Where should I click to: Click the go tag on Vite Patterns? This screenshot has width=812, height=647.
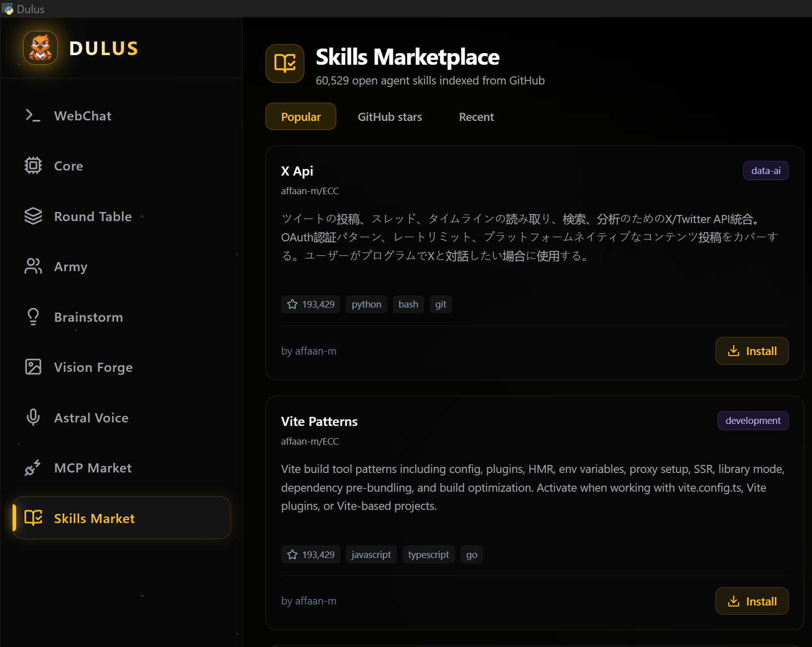click(x=471, y=554)
